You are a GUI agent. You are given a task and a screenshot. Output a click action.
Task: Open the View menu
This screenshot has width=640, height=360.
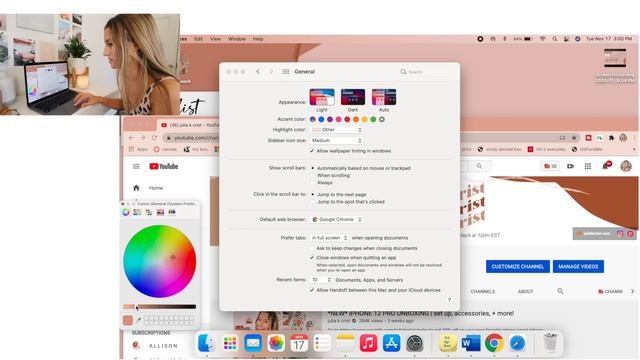click(216, 39)
